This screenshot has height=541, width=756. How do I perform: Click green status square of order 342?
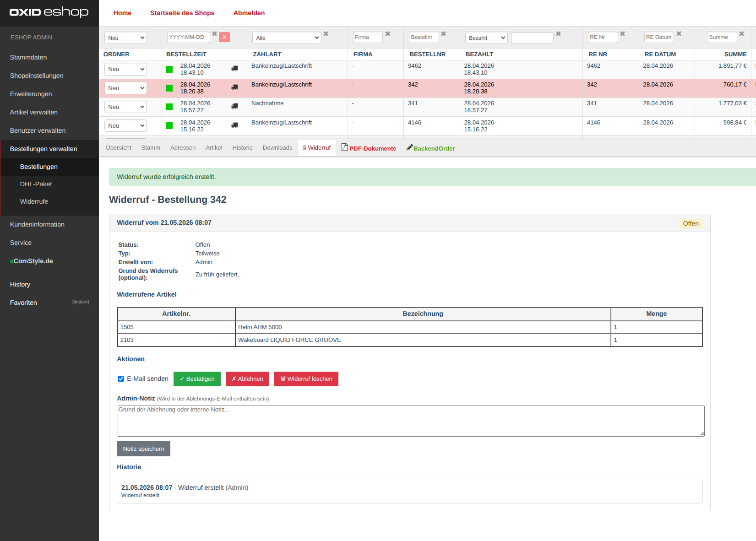click(x=169, y=88)
